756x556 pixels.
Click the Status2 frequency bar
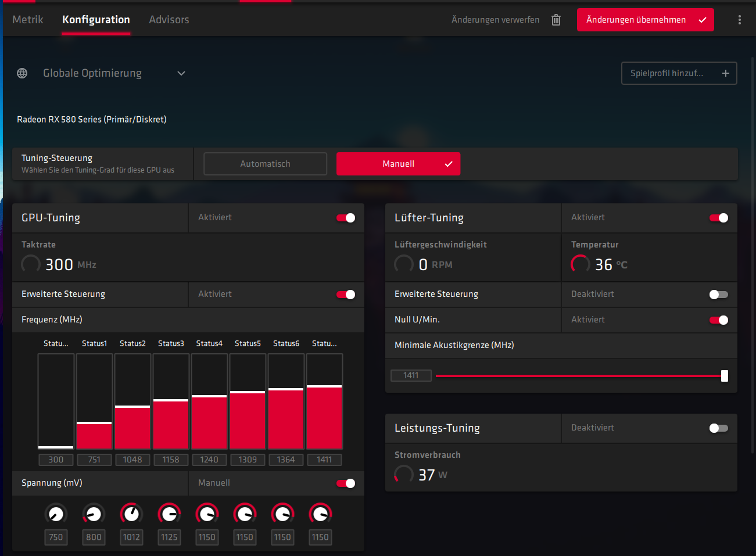coord(132,401)
